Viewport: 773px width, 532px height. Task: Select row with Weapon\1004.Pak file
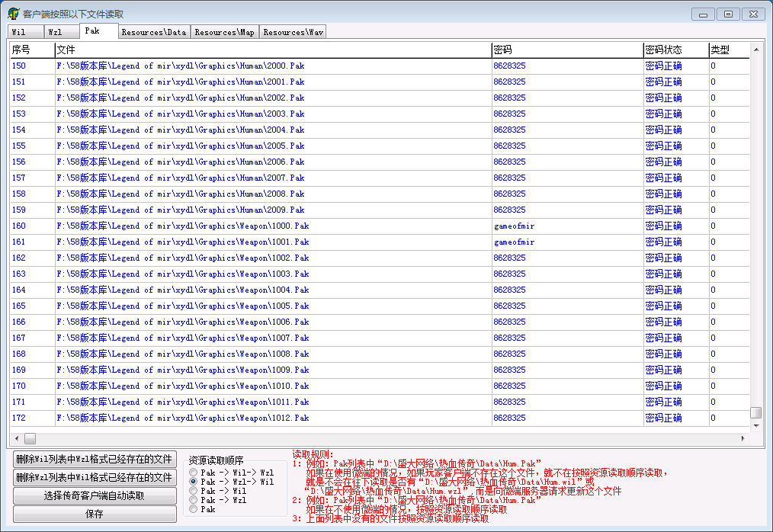(x=380, y=290)
